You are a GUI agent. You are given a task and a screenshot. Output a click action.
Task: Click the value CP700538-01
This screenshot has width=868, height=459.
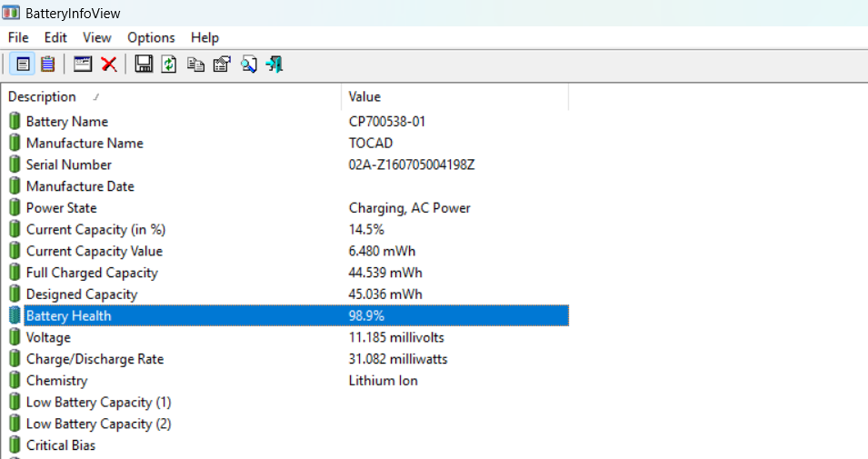[x=387, y=121]
